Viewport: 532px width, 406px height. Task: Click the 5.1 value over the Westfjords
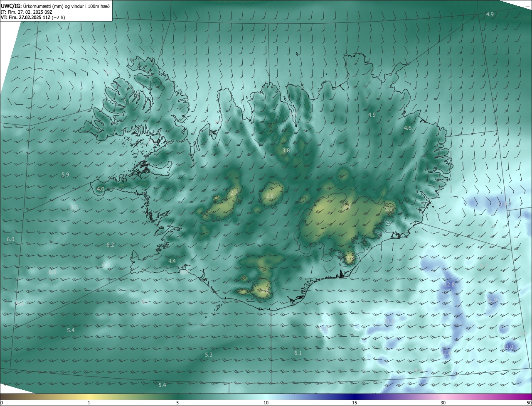pos(127,101)
